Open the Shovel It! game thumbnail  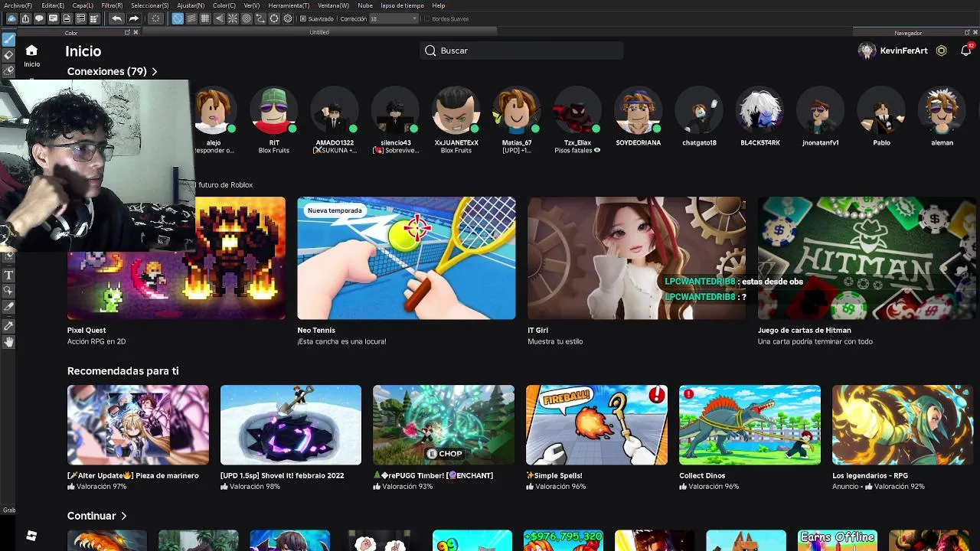tap(291, 425)
